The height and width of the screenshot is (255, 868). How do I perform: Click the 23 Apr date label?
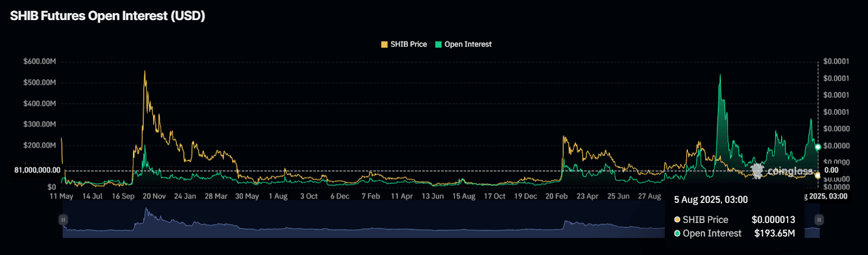pos(588,196)
